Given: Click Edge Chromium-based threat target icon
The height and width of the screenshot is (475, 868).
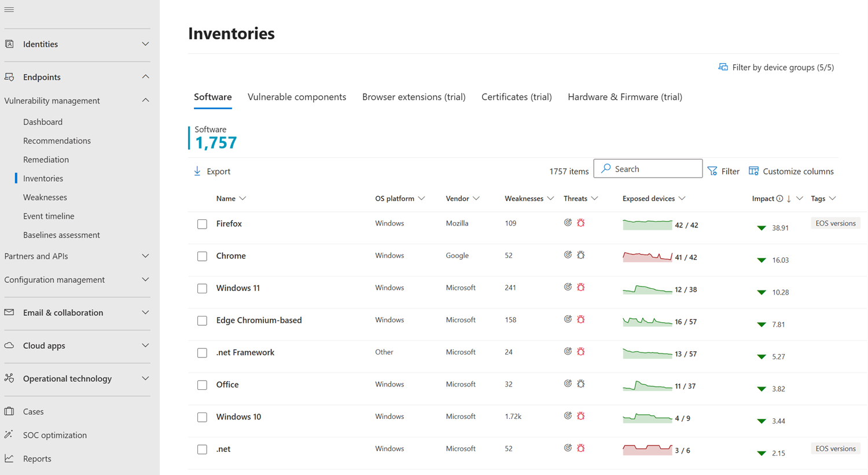Looking at the screenshot, I should 568,319.
